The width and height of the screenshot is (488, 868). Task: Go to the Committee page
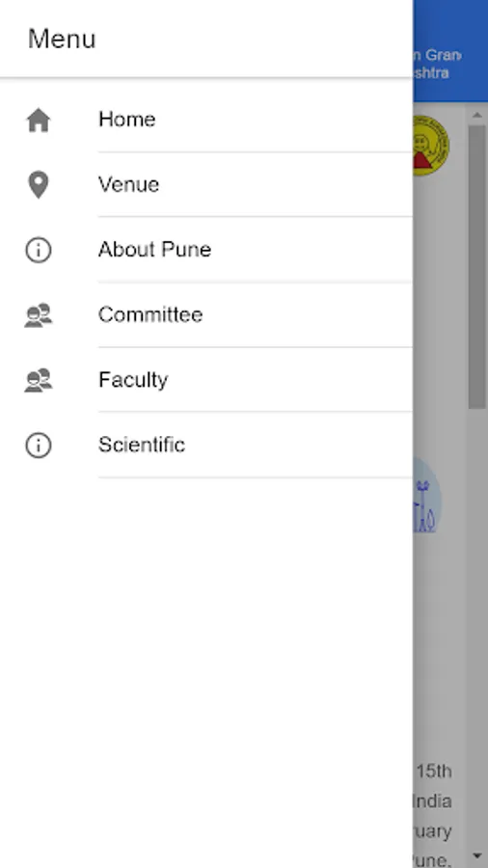206,314
